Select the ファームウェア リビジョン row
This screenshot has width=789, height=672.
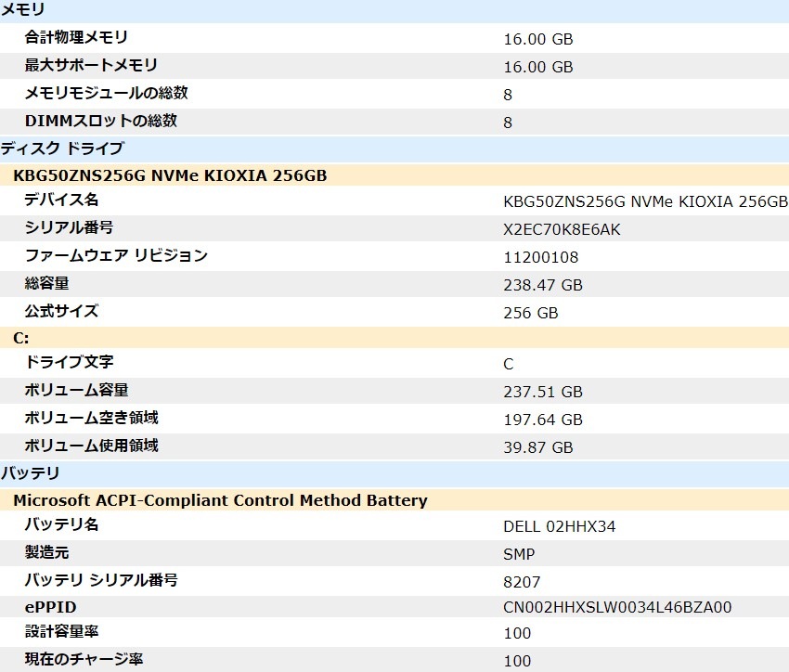tap(278, 256)
